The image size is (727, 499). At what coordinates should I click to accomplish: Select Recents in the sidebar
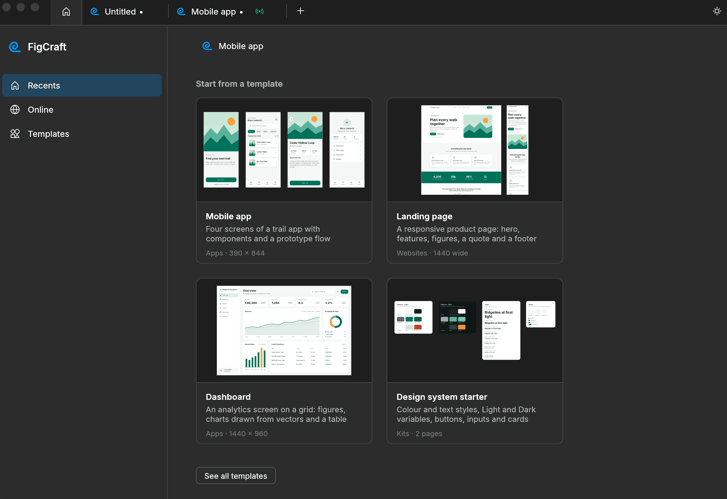82,85
